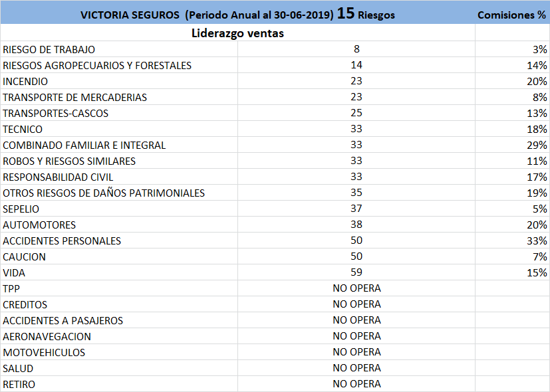Screen dimensions: 550x392
Task: Select ranking value 8 for RIESGO DE TRABAJO
Action: (356, 49)
